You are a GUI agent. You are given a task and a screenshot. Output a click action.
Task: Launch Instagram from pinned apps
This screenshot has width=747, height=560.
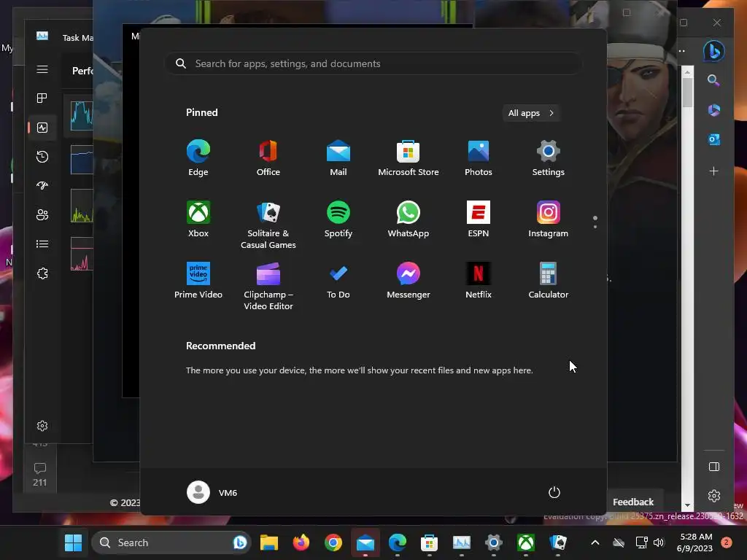click(549, 219)
